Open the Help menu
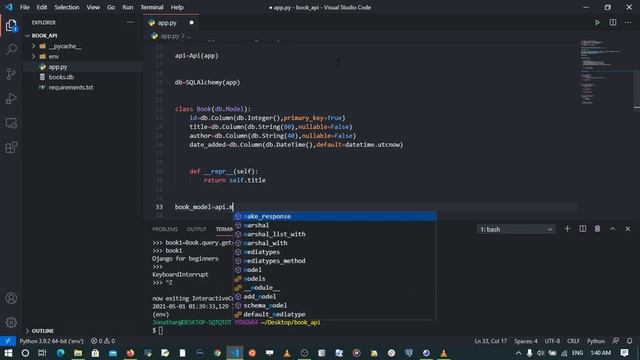This screenshot has height=360, width=640. pyautogui.click(x=177, y=7)
